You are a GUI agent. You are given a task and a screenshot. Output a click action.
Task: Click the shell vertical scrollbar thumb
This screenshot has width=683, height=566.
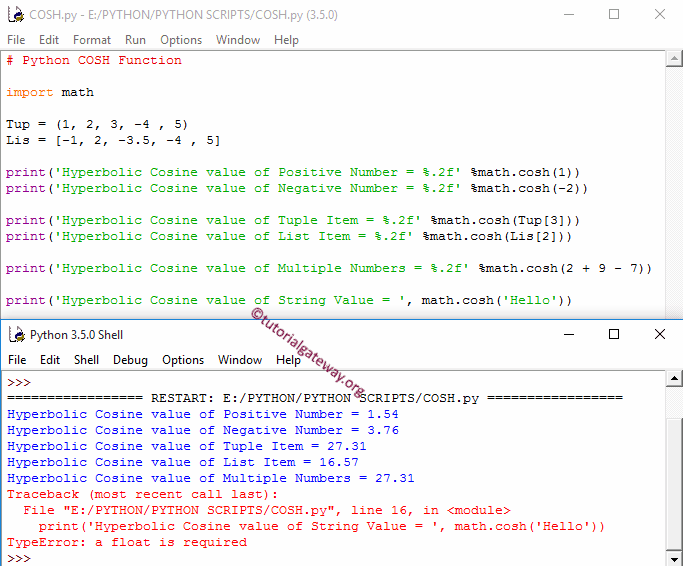coord(674,483)
